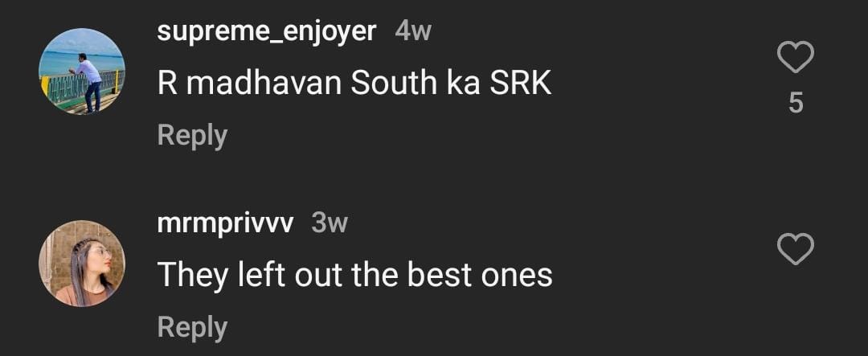This screenshot has width=868, height=356.
Task: Tap Reply under the 4w comment
Action: 192,136
